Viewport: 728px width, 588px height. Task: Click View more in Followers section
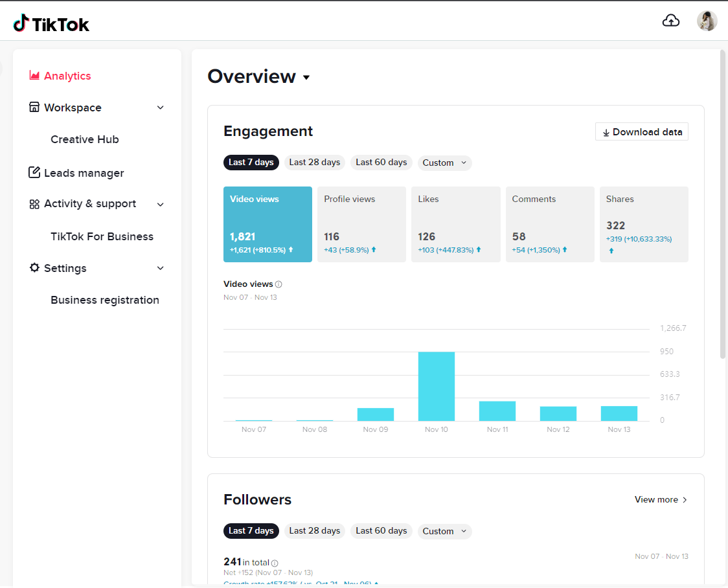click(x=661, y=500)
